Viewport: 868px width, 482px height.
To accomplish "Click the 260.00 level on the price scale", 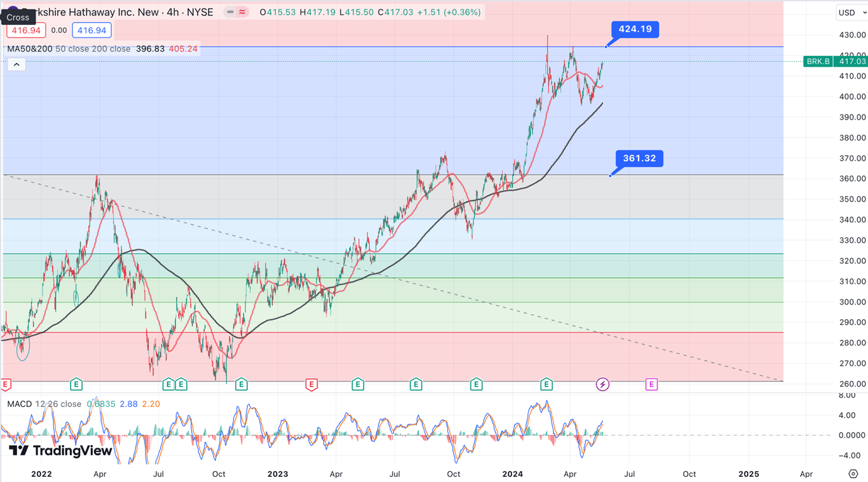I will [x=852, y=384].
